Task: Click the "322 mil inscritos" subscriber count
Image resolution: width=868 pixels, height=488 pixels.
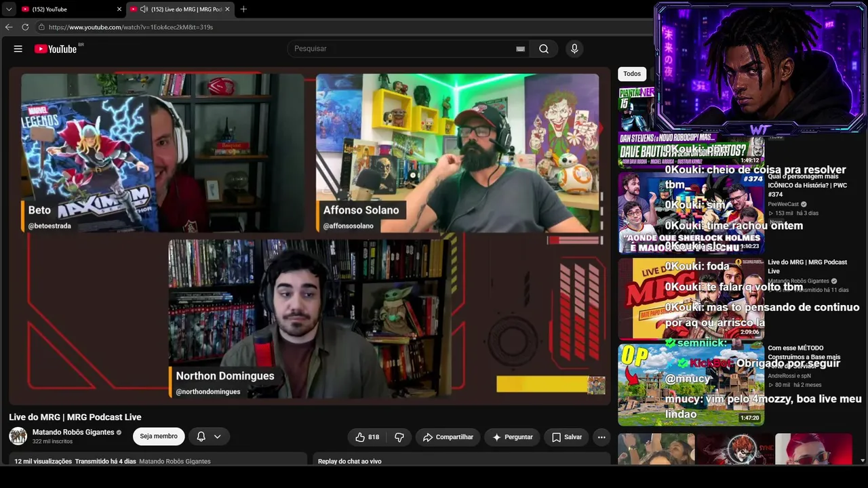Action: pos(52,442)
